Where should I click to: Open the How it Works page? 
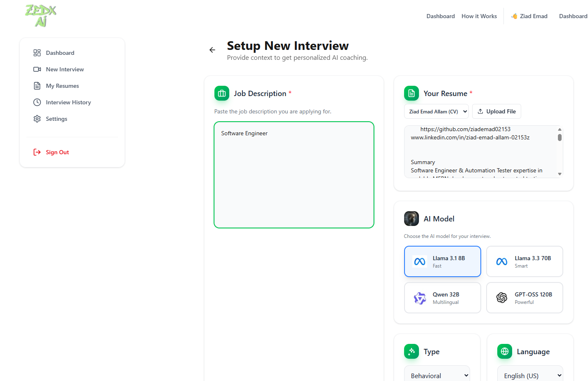click(x=479, y=16)
